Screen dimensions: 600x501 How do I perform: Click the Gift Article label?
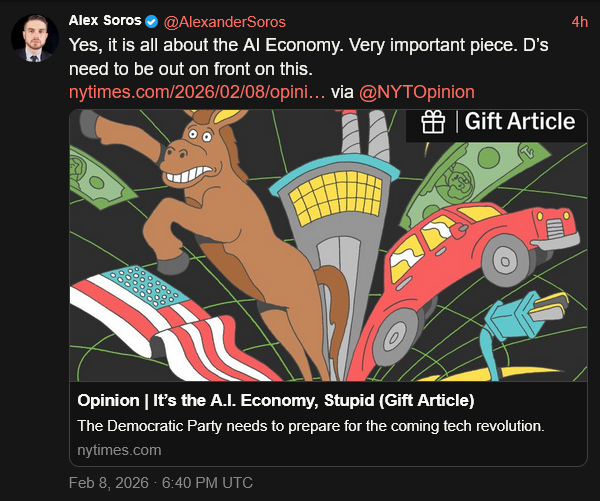[x=519, y=122]
